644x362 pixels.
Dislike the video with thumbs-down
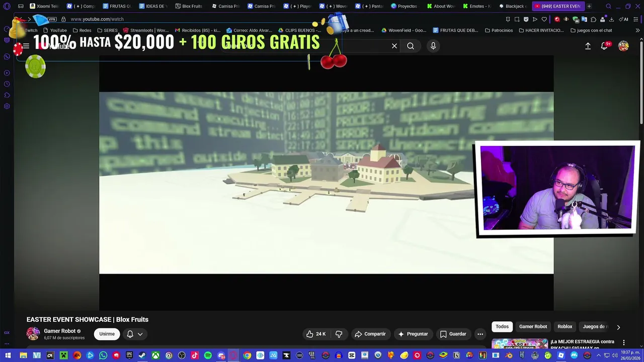tap(339, 334)
